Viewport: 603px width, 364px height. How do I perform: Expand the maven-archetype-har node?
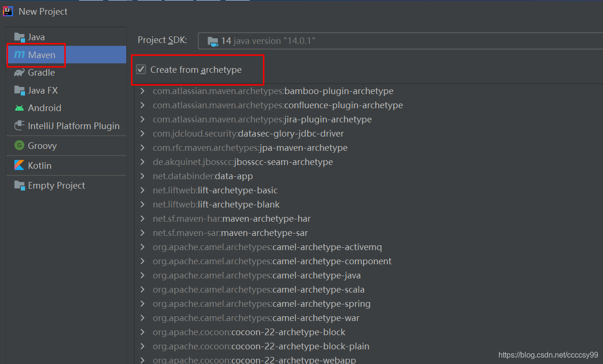pyautogui.click(x=143, y=219)
